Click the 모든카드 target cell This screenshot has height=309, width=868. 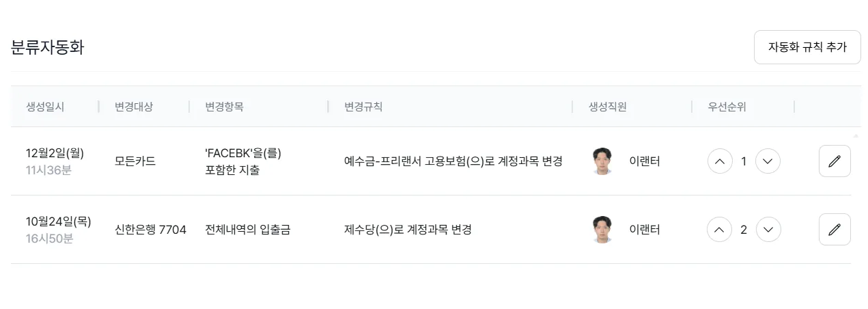tap(135, 161)
